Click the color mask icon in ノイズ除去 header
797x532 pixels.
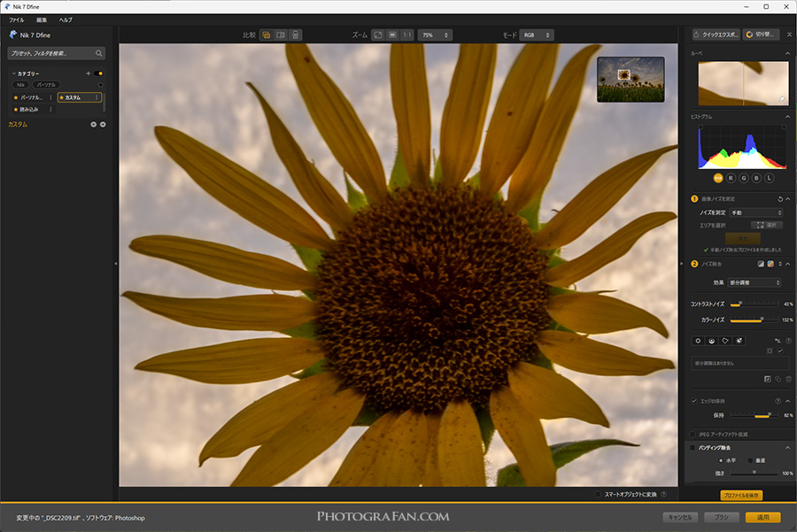[770, 264]
